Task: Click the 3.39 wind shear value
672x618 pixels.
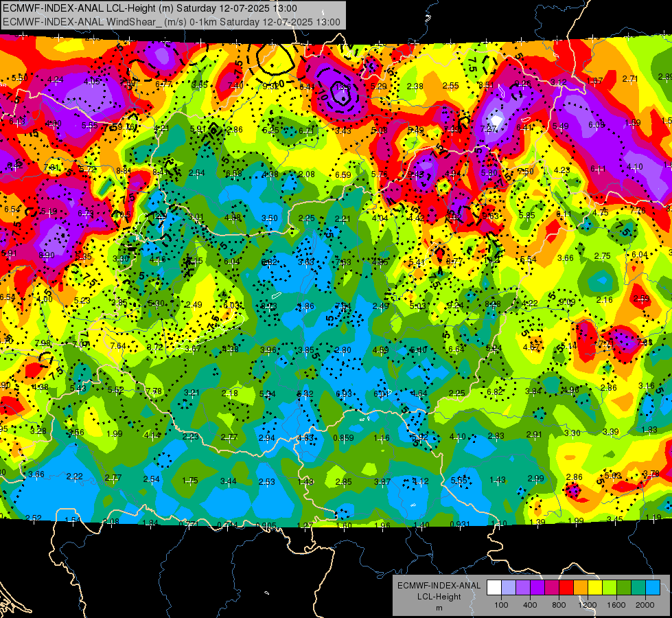Action: [610, 431]
